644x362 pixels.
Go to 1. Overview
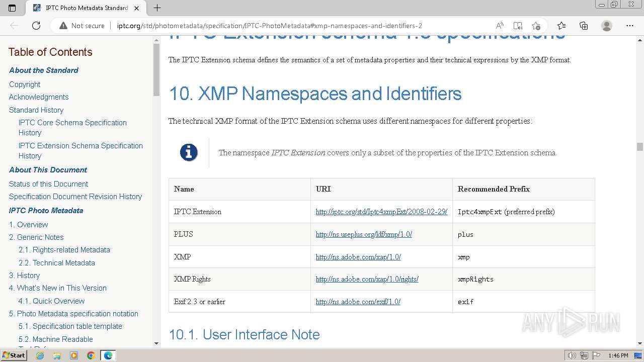(x=29, y=225)
